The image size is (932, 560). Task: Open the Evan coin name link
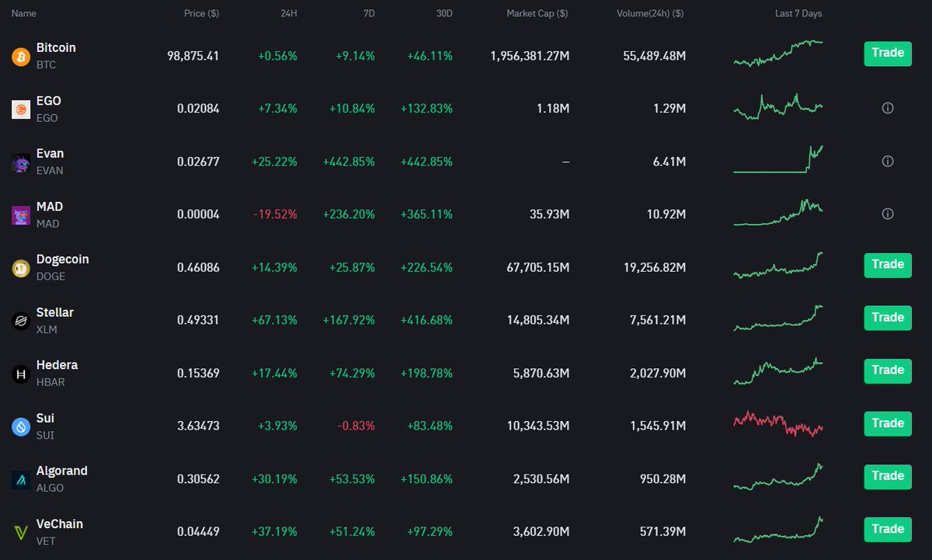(x=50, y=154)
